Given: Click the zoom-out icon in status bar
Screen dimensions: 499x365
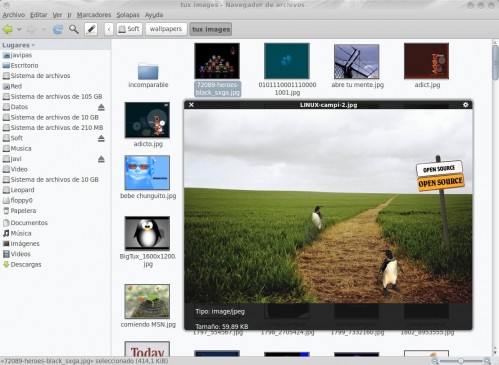Looking at the screenshot, I should [x=435, y=361].
